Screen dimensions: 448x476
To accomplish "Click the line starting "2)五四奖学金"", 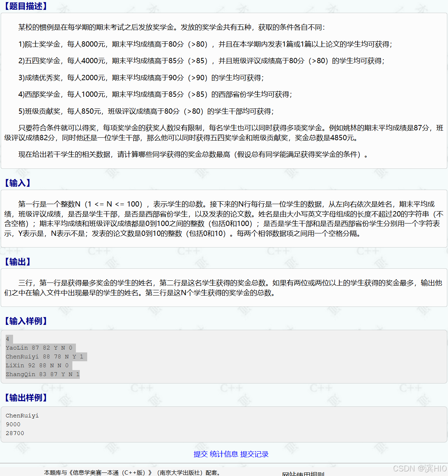I will click(201, 61).
